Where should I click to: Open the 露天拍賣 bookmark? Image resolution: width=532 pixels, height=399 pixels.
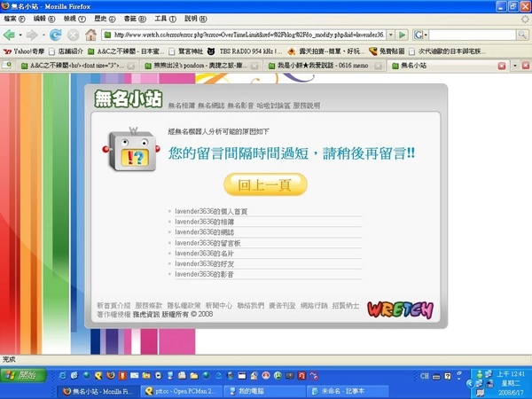[325, 51]
